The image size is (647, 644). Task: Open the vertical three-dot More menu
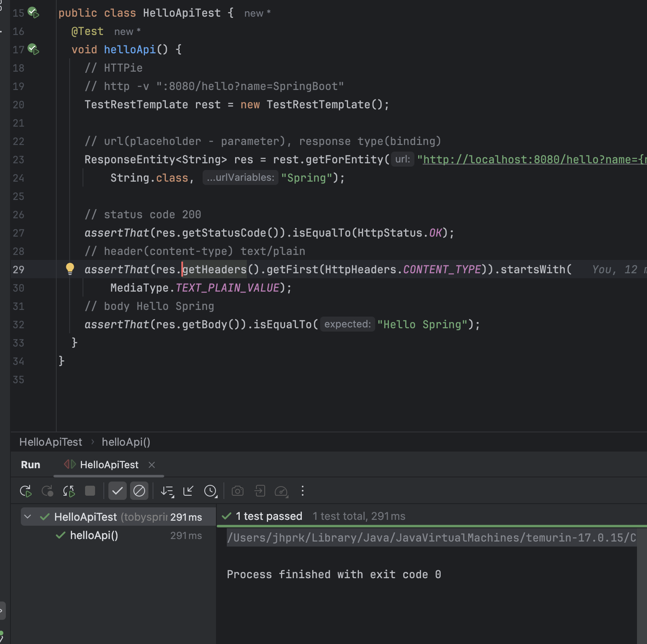click(303, 491)
